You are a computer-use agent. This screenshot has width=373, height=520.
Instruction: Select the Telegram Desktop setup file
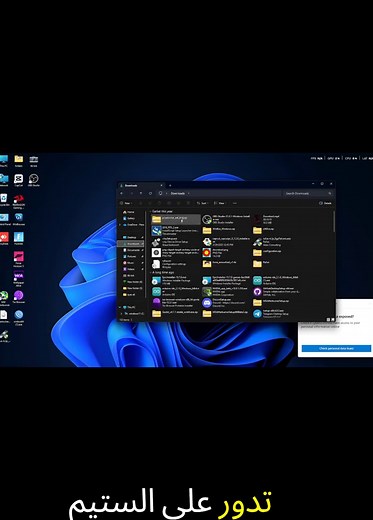click(277, 313)
